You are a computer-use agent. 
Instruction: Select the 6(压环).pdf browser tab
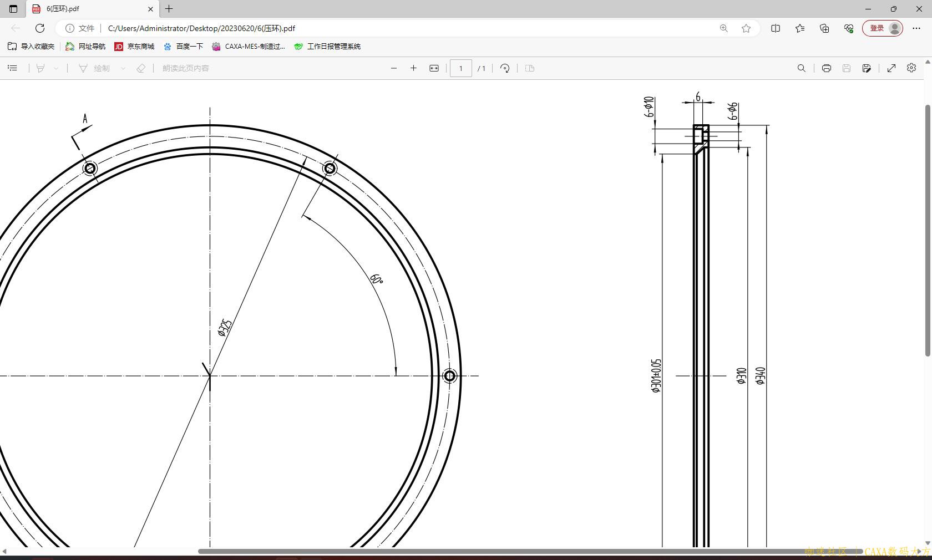pyautogui.click(x=89, y=9)
